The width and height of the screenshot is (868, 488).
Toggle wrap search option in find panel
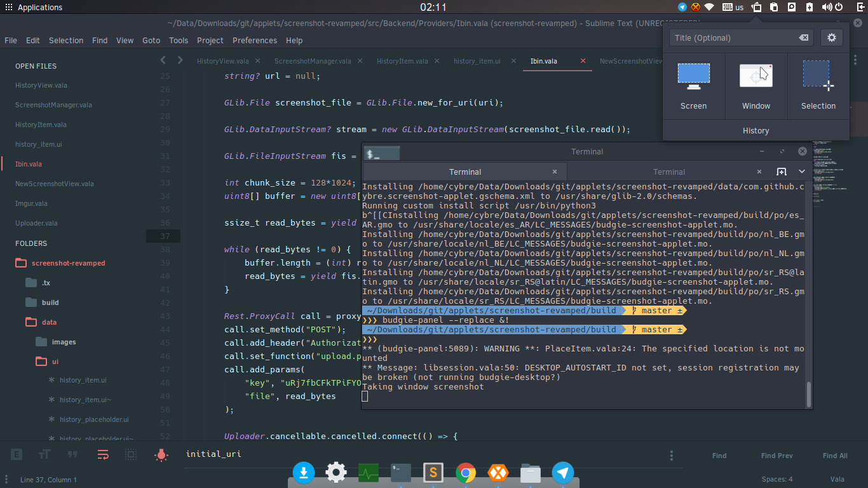click(x=103, y=454)
